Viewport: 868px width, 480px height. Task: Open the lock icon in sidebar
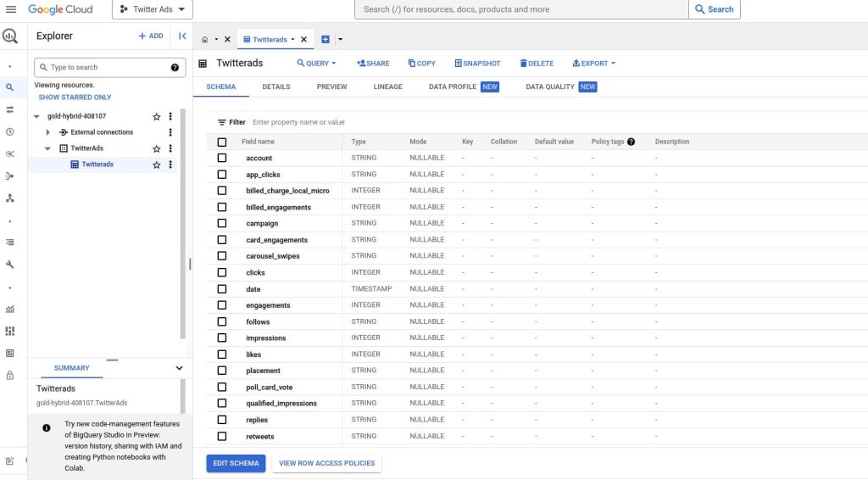point(10,376)
